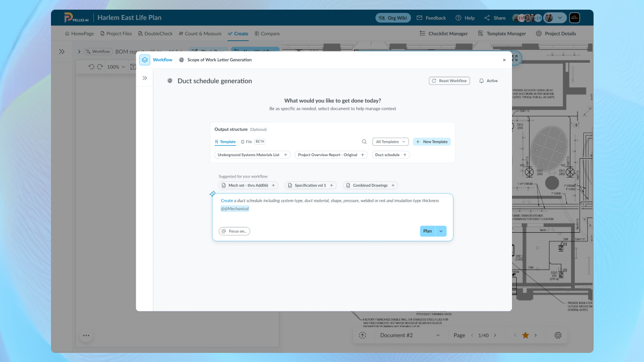Click the sparkle AI icon beside prompt box
Viewport: 644px width, 362px height.
click(x=213, y=194)
